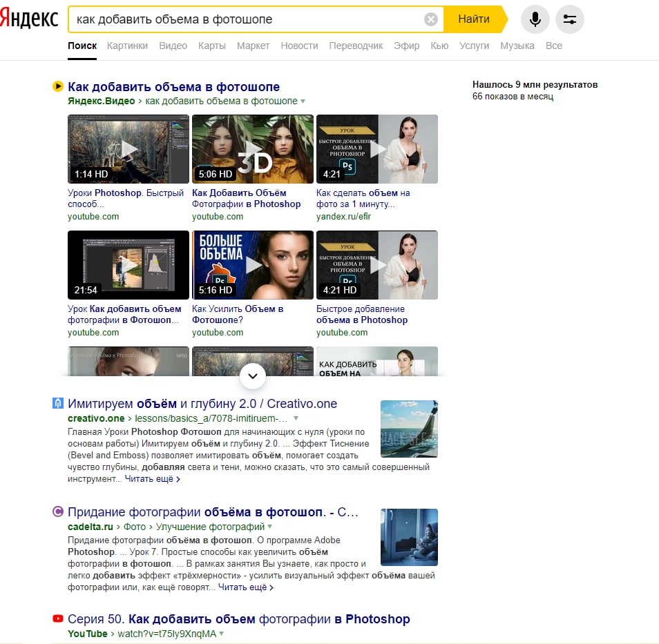Click Улучшение фотографий breadcrumb

211,527
